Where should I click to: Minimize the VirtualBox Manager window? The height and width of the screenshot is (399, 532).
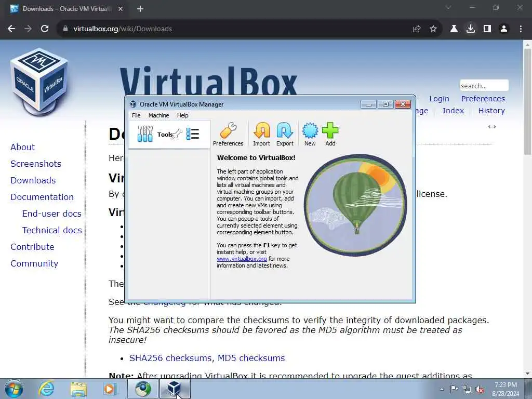point(368,104)
